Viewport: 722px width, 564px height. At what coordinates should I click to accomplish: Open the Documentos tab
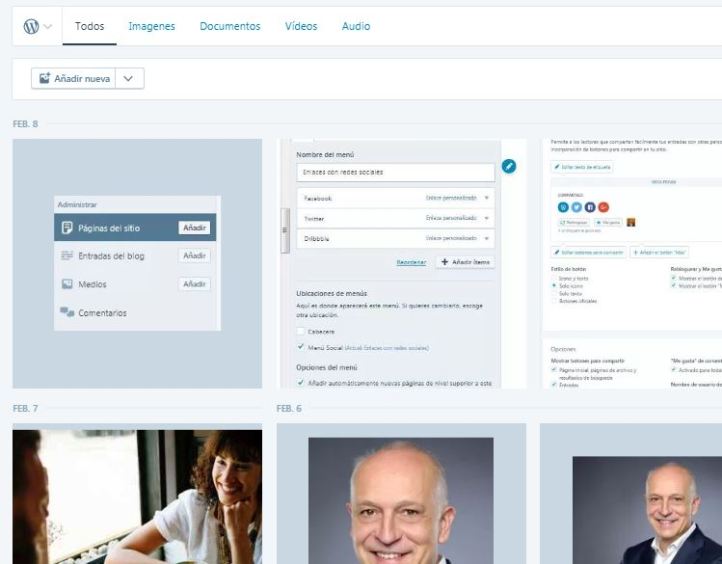click(x=230, y=26)
